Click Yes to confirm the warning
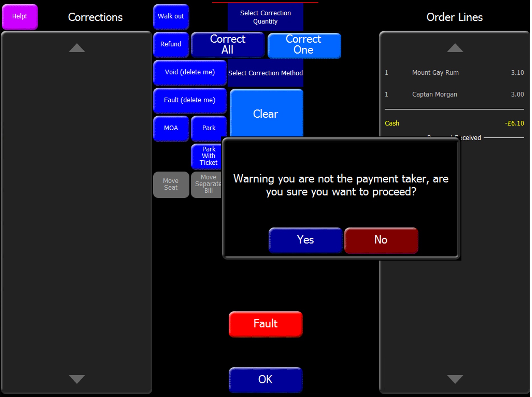 click(305, 240)
